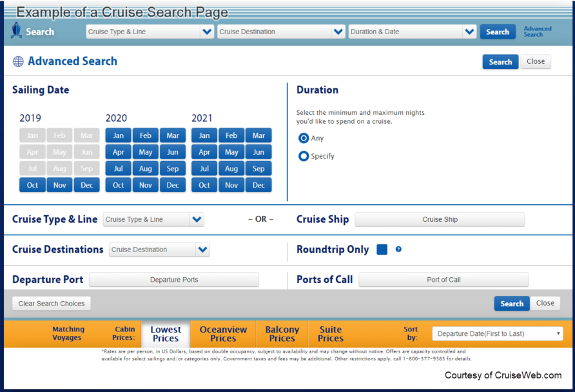The height and width of the screenshot is (392, 575).
Task: Open the Cruise Type & Line dropdown in top bar
Action: pos(149,31)
